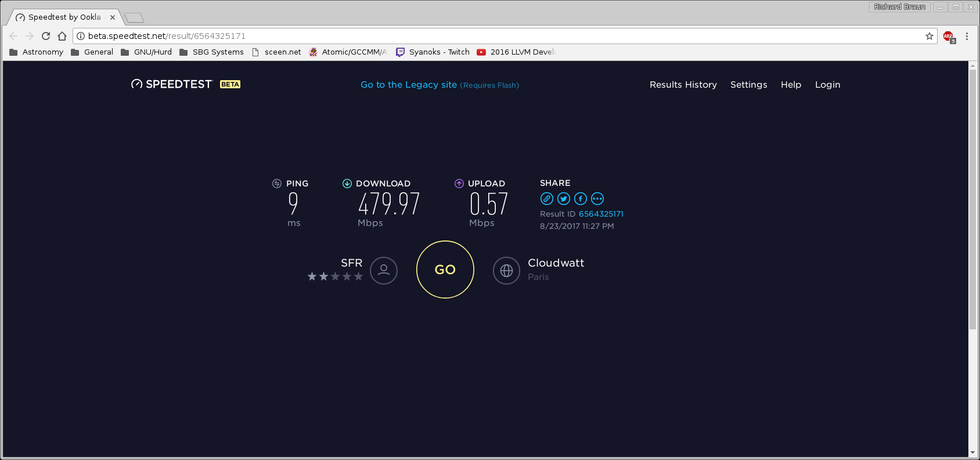The height and width of the screenshot is (460, 980).
Task: Click the address bar URL field
Action: tap(504, 36)
